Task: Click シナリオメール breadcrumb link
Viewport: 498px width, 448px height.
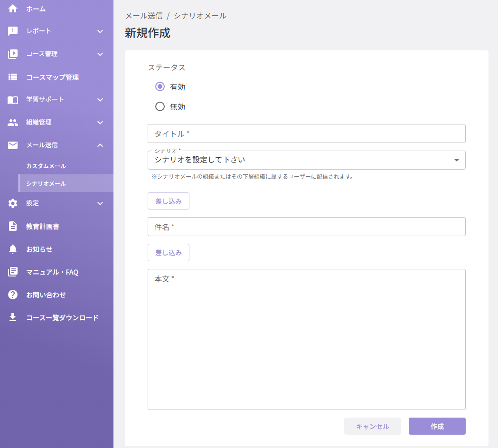Action: pos(200,16)
